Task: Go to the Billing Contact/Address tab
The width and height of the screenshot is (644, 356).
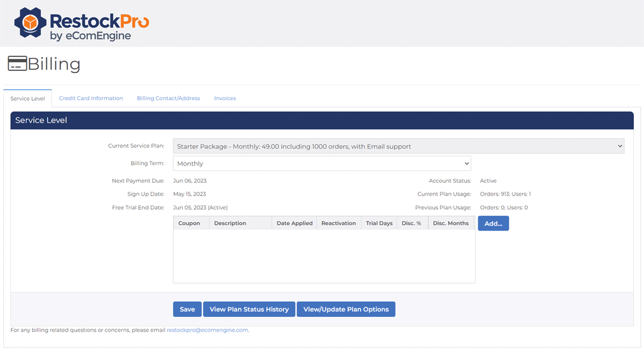Action: coord(169,99)
